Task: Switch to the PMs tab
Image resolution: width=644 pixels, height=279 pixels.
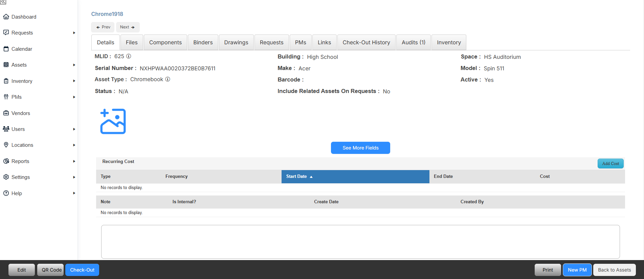Action: (x=301, y=42)
